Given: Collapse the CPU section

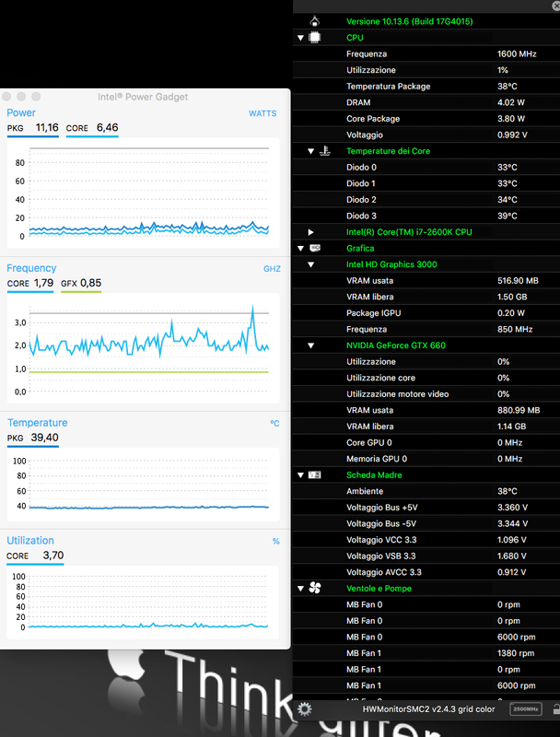Looking at the screenshot, I should [300, 38].
